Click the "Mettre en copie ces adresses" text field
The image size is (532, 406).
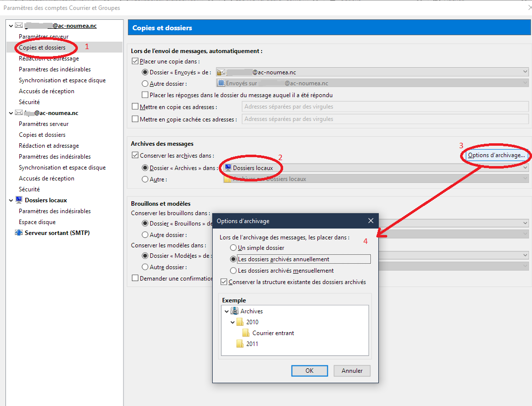(385, 107)
